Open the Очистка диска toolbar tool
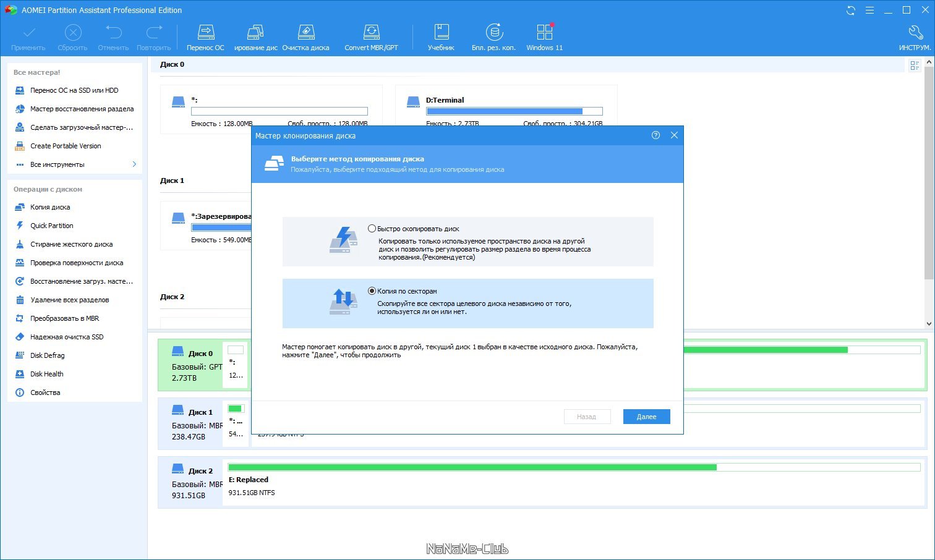The width and height of the screenshot is (935, 560). click(305, 32)
